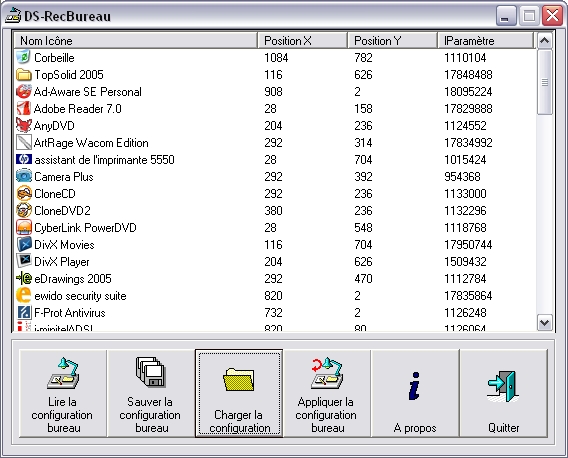Select ewido security suite row text
568x458 pixels.
(x=80, y=296)
